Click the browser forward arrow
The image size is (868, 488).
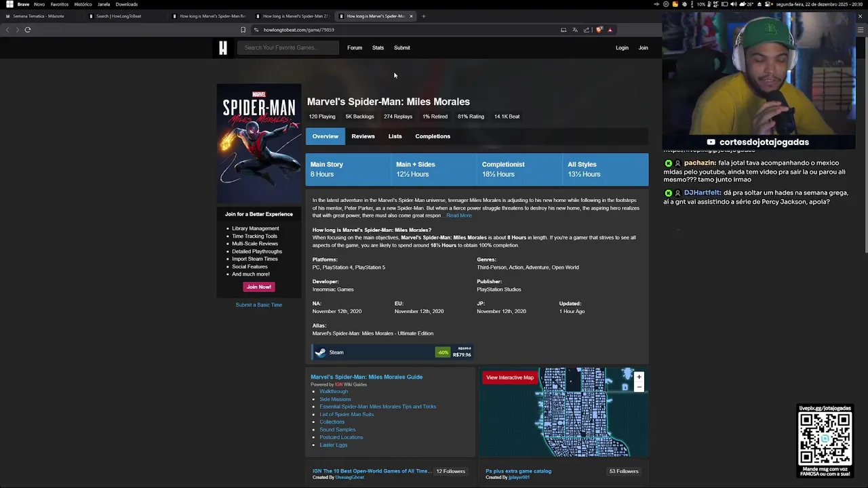coord(17,30)
